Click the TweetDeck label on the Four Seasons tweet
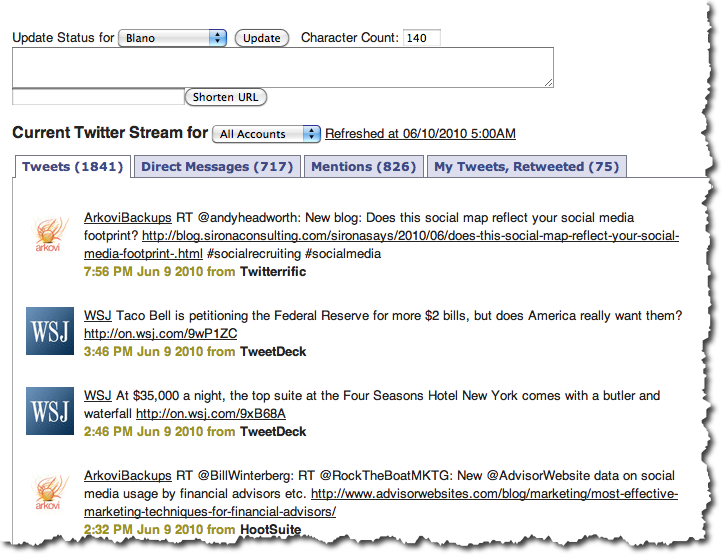 [273, 432]
